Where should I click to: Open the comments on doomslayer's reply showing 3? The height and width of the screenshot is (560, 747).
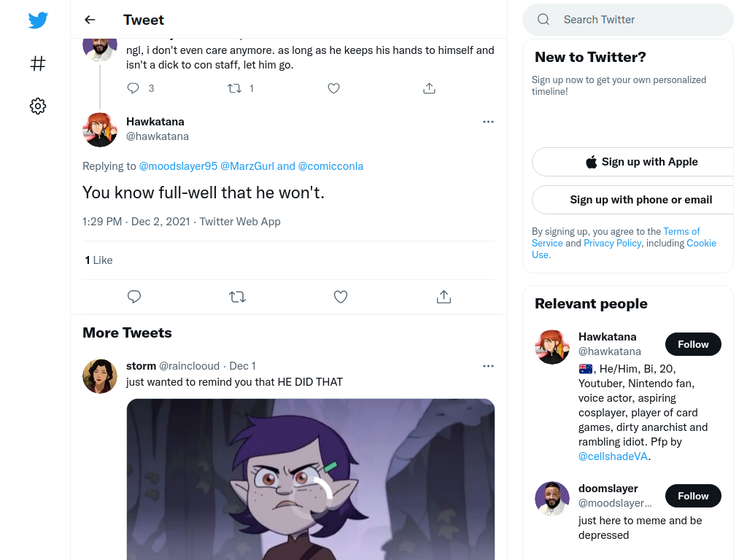click(x=140, y=88)
